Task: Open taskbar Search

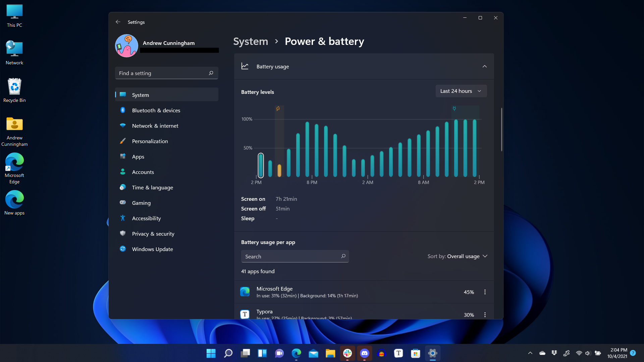Action: point(228,353)
